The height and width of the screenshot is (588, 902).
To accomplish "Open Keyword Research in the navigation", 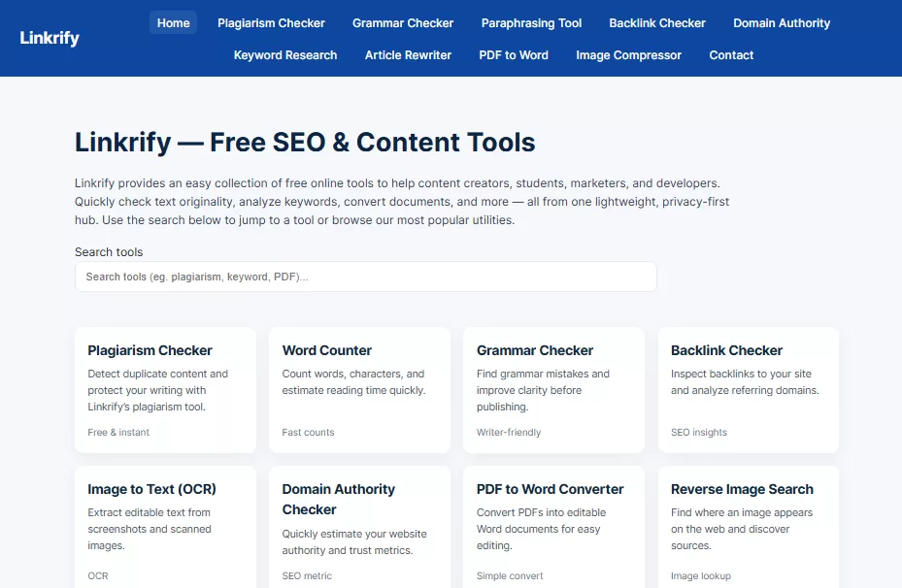I will pyautogui.click(x=285, y=55).
